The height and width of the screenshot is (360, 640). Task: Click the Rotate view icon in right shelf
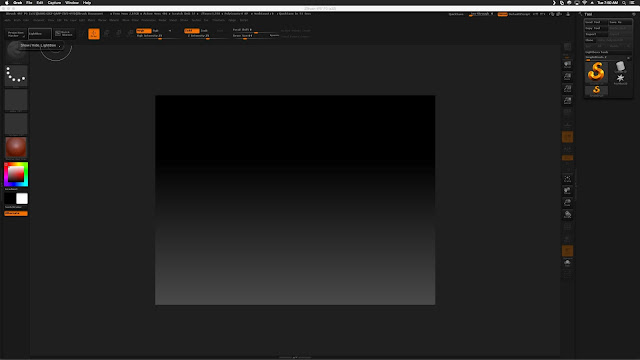(x=567, y=214)
